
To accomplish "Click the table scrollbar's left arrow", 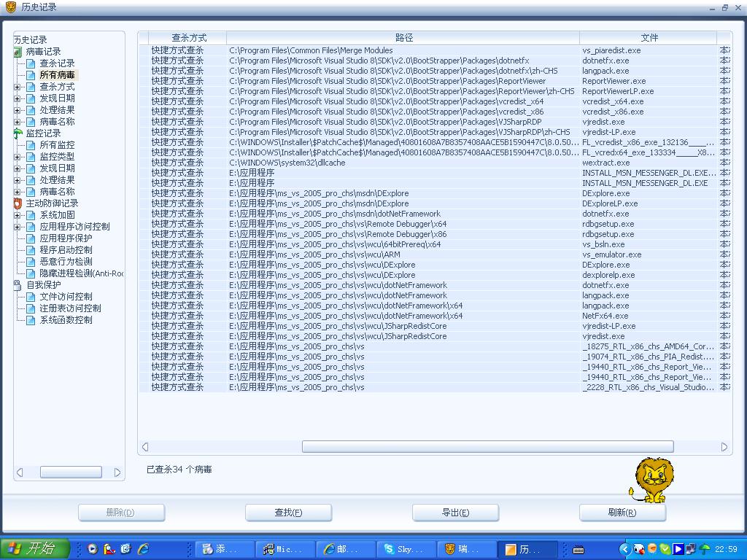I will pyautogui.click(x=145, y=447).
